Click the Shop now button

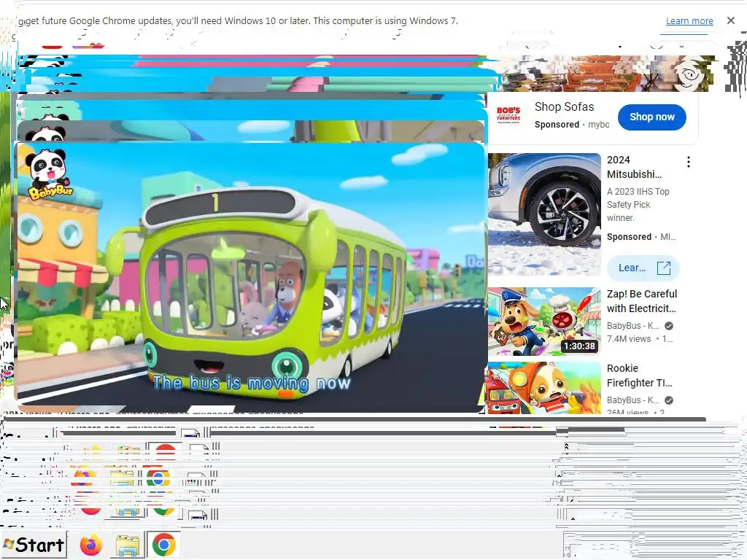point(651,117)
